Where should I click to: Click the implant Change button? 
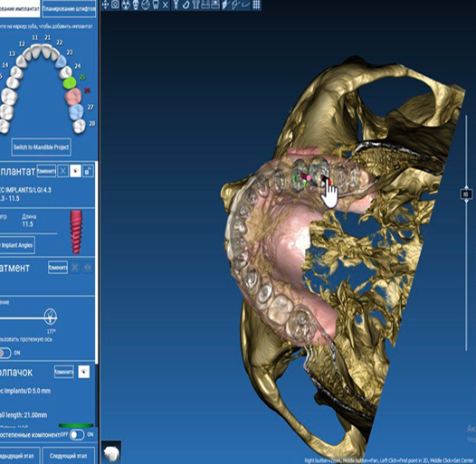pos(46,171)
